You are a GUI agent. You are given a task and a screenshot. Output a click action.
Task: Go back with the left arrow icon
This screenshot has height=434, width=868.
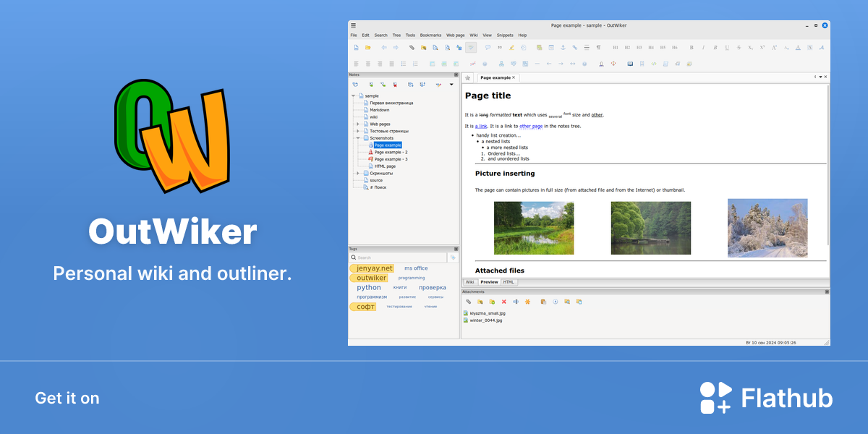[384, 48]
